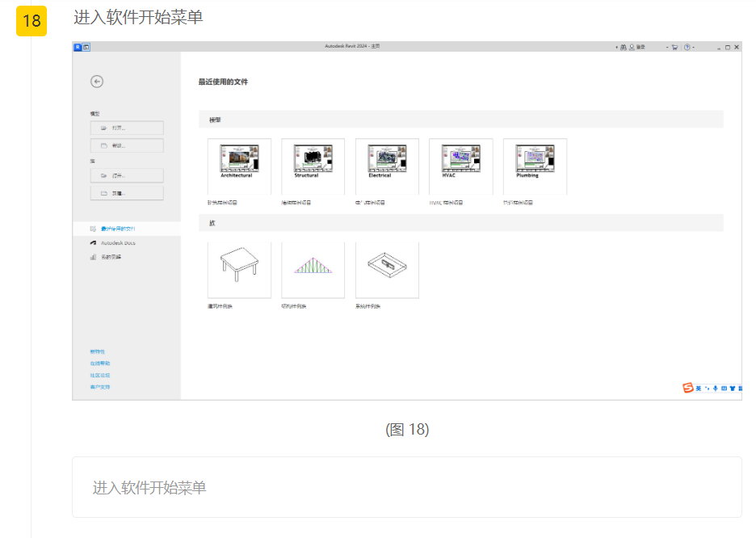Click the family 打开 (Open) button

pyautogui.click(x=127, y=175)
